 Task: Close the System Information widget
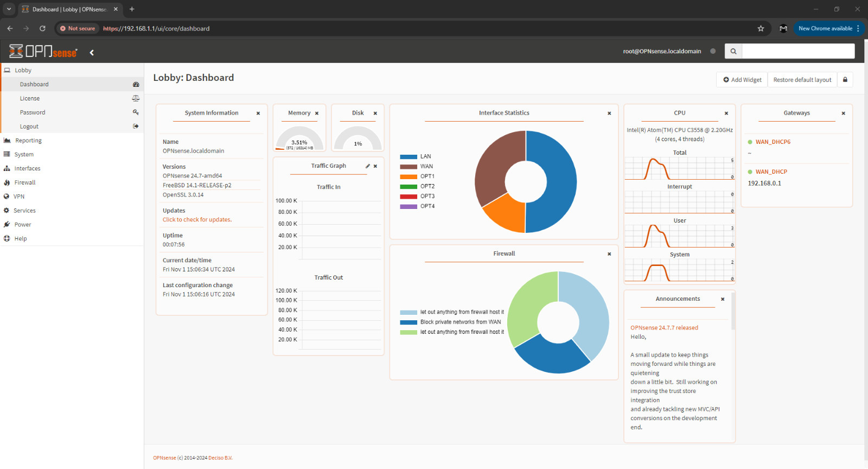258,113
